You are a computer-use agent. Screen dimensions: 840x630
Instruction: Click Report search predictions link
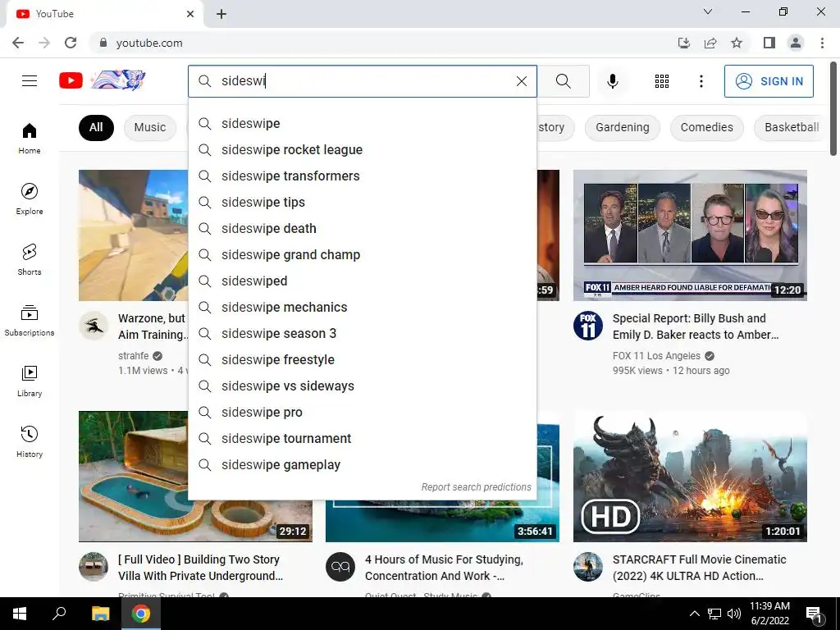pyautogui.click(x=476, y=487)
